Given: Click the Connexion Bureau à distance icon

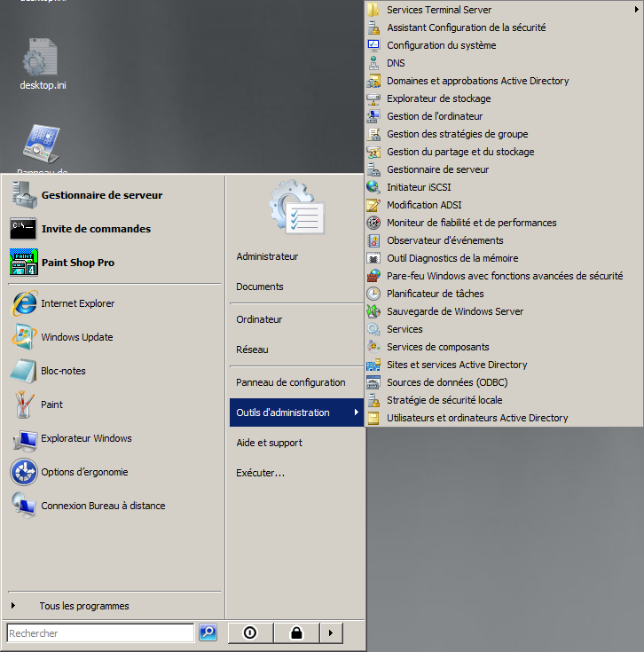Looking at the screenshot, I should 24,506.
